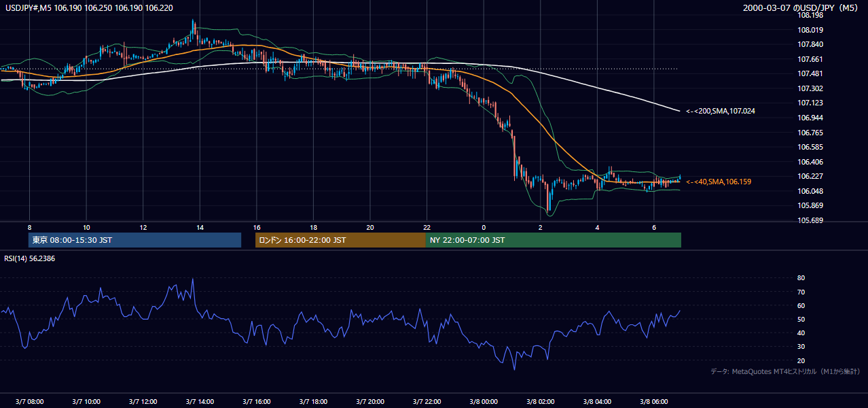868x408 pixels.
Task: Click price axis value 107.481
Action: [x=811, y=73]
